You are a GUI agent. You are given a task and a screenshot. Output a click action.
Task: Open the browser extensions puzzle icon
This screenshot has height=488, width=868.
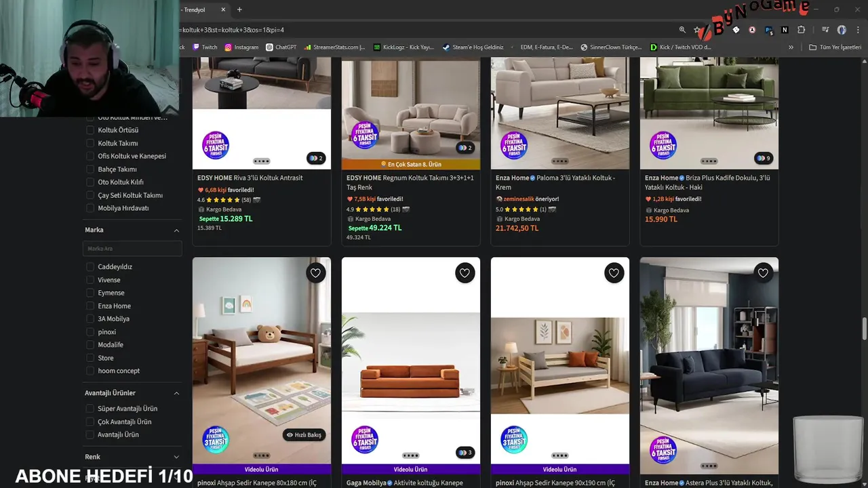pyautogui.click(x=801, y=30)
